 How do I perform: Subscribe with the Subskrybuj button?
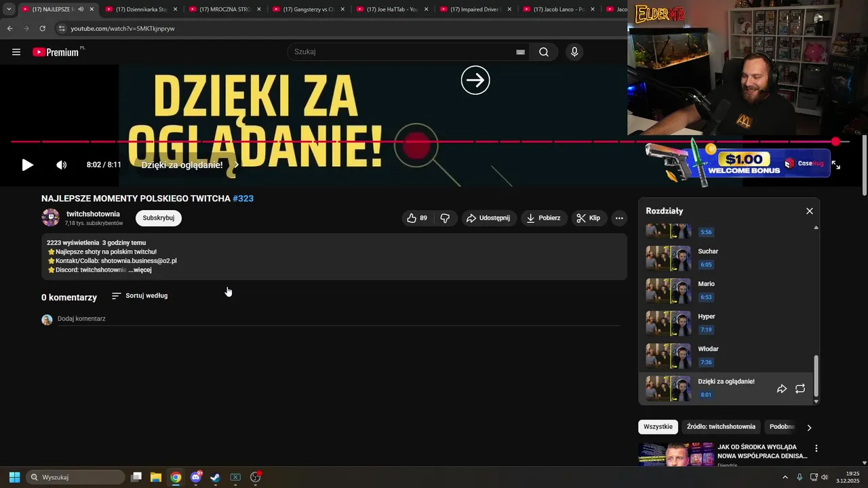159,218
